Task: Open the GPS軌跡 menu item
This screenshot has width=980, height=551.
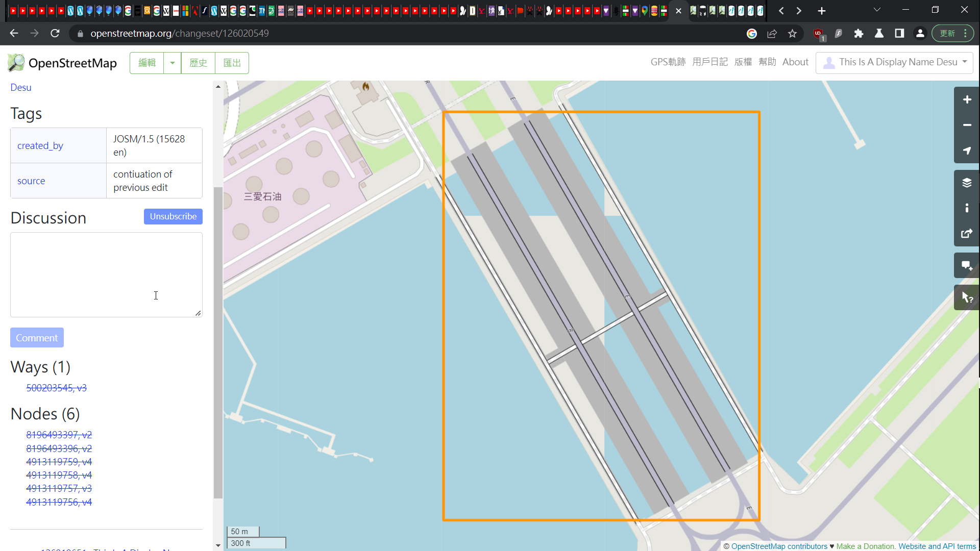Action: pos(668,62)
